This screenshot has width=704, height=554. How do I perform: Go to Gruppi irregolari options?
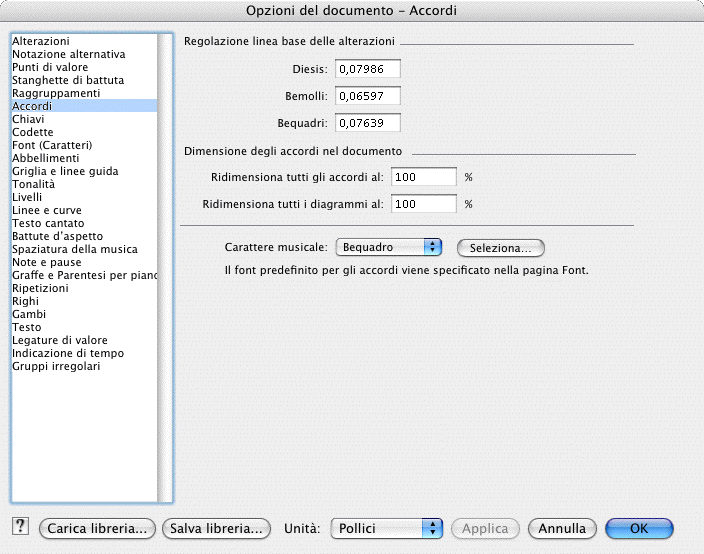pos(56,366)
